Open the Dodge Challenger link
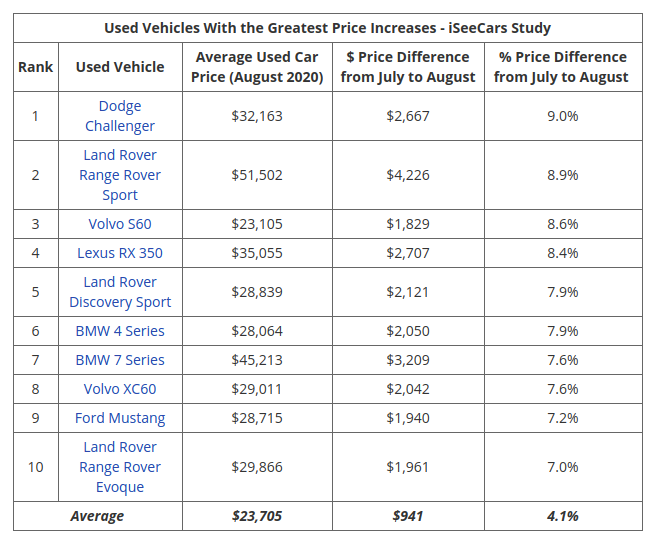 pyautogui.click(x=120, y=116)
